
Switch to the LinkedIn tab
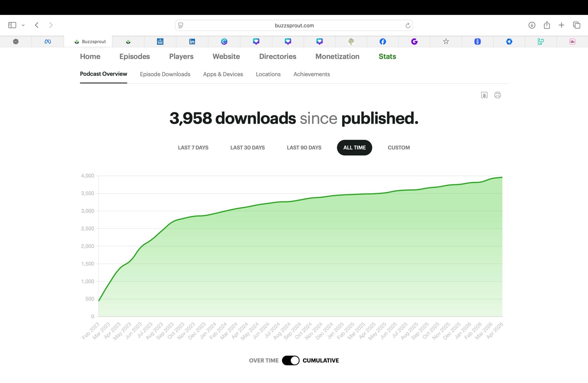[x=192, y=42]
